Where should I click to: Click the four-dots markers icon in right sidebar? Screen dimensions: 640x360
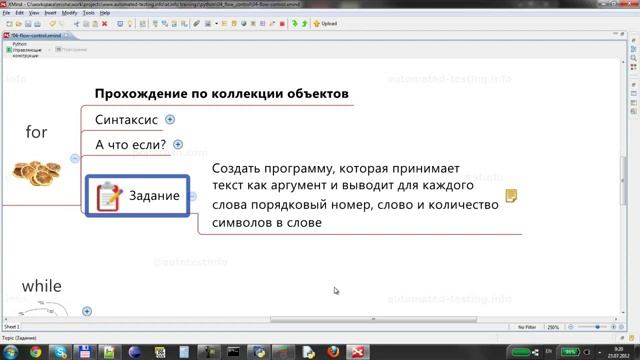tap(633, 67)
